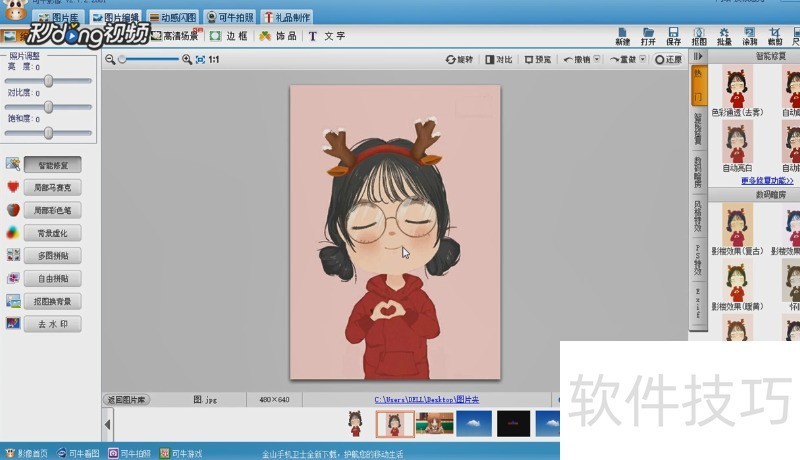The height and width of the screenshot is (460, 800).
Task: Click the 旋转 rotate button
Action: [x=459, y=60]
